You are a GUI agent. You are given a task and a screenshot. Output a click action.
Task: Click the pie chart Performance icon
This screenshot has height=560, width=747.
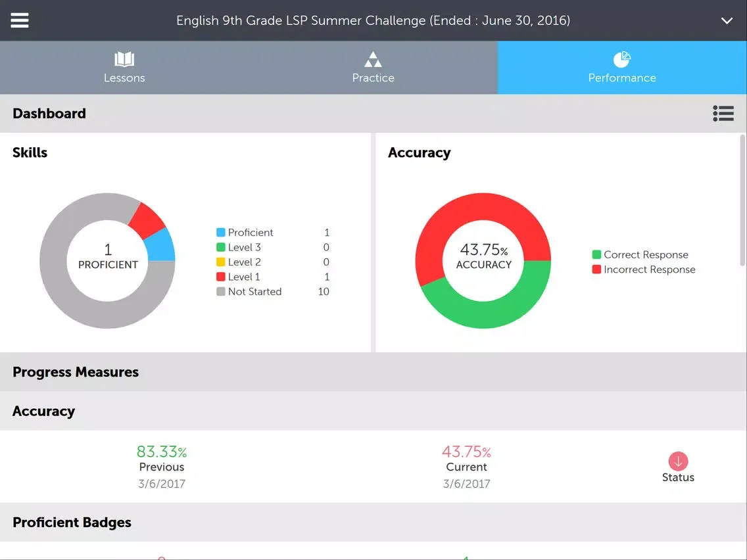point(621,60)
